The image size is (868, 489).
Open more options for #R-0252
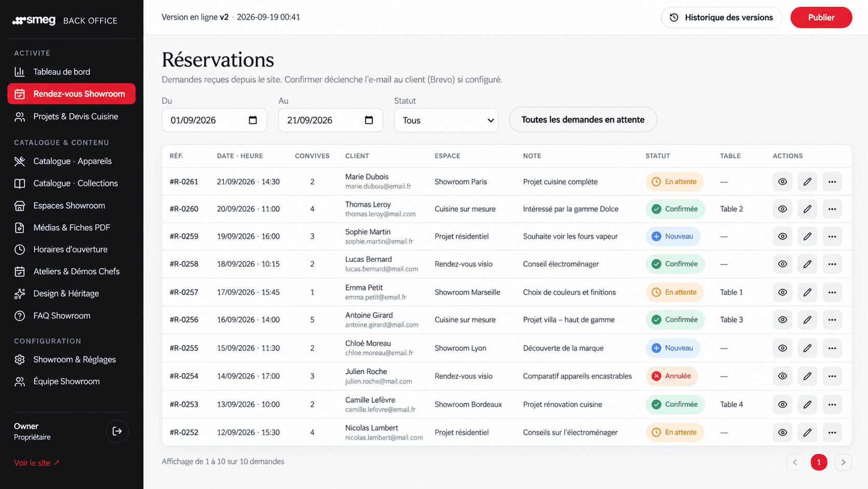click(832, 432)
